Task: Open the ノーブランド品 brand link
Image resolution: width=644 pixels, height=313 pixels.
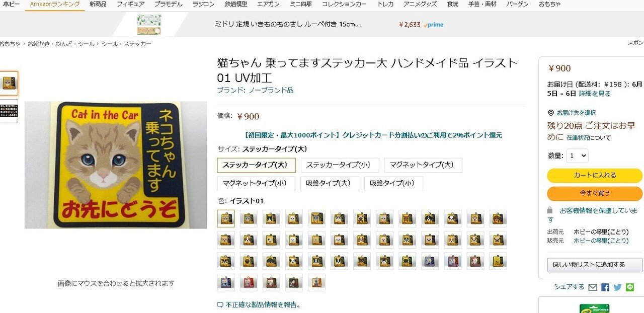Action: (x=271, y=91)
